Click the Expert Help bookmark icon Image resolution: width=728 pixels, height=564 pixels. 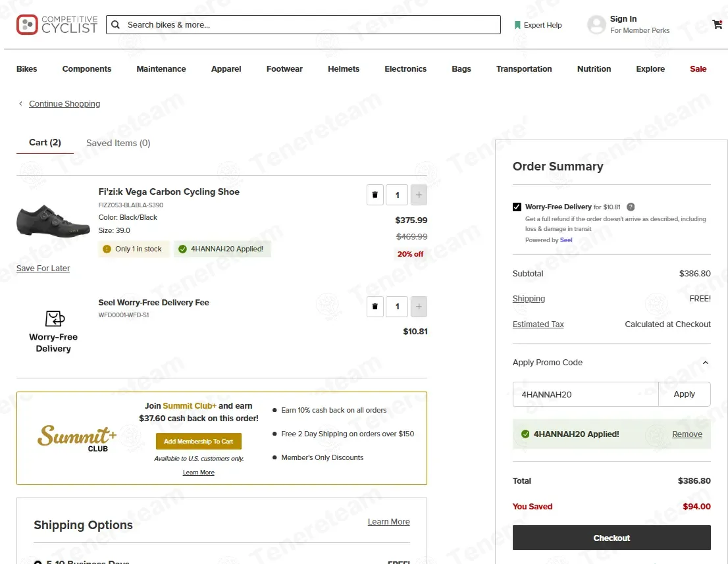pos(517,25)
